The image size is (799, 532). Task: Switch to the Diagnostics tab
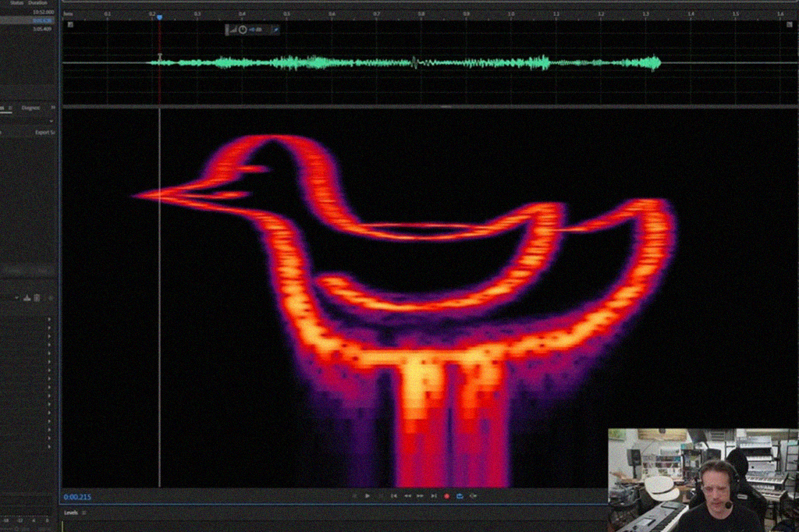[31, 108]
